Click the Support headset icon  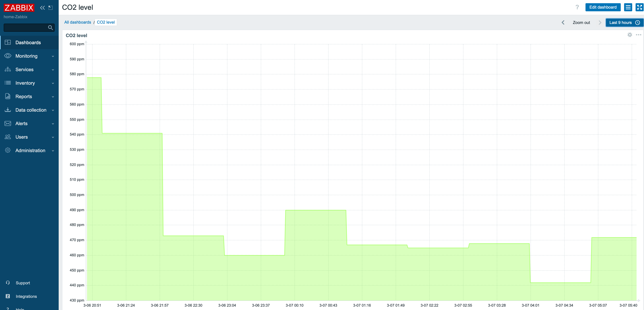click(x=8, y=283)
